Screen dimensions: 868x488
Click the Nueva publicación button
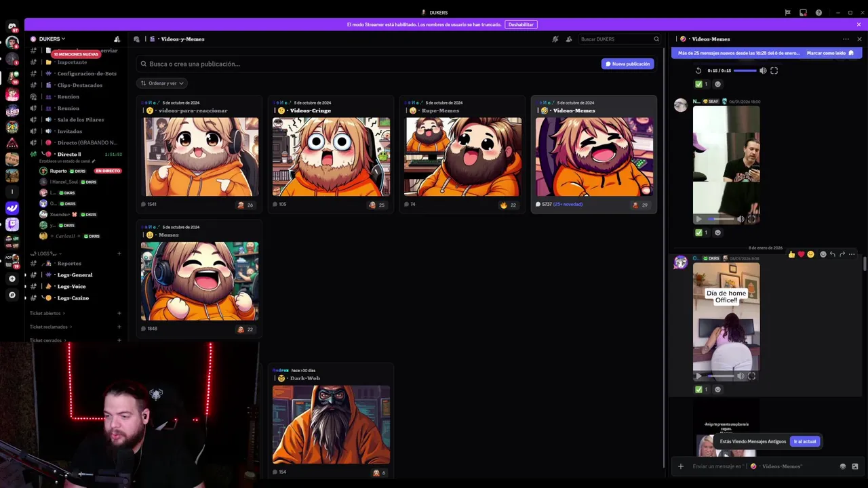(627, 64)
